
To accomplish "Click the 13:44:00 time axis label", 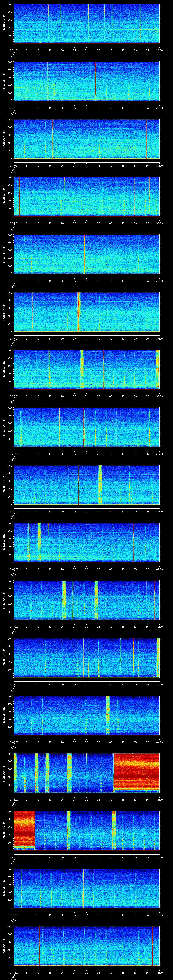I will pyautogui.click(x=13, y=799).
